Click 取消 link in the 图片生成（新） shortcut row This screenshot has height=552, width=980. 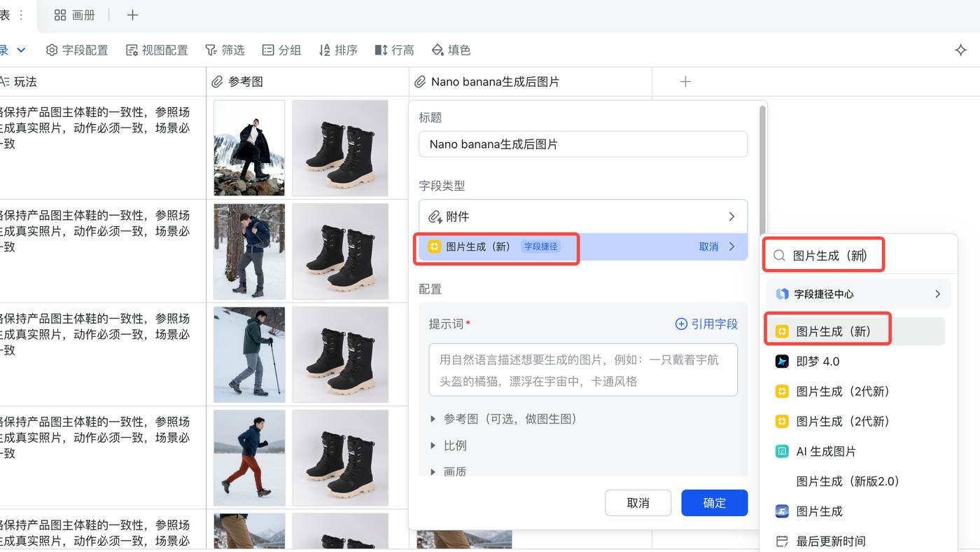(708, 247)
